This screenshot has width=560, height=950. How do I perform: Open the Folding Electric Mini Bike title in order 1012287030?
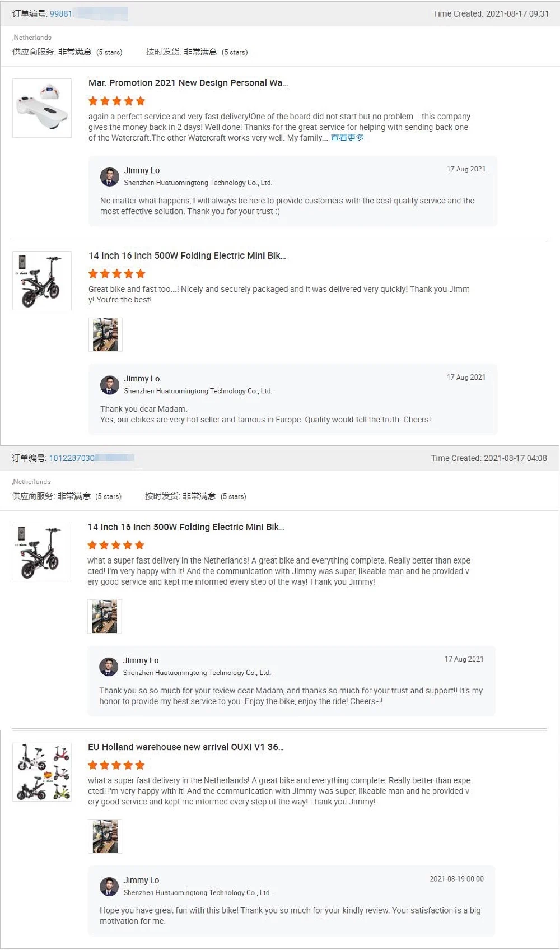click(186, 527)
